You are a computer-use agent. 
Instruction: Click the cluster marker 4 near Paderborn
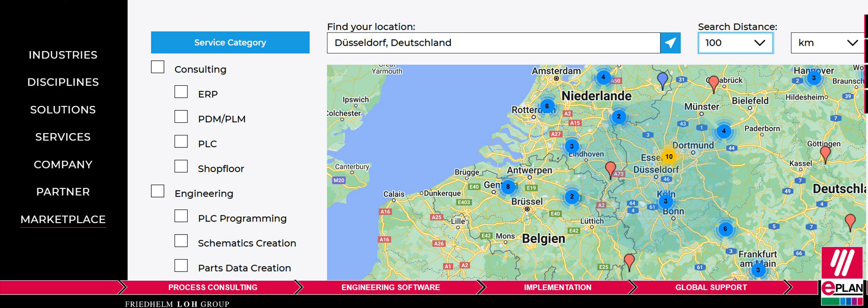(724, 131)
